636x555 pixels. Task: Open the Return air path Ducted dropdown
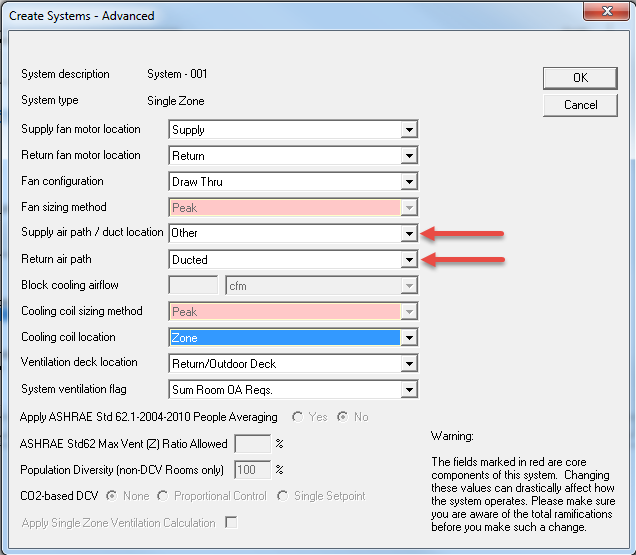tap(409, 260)
